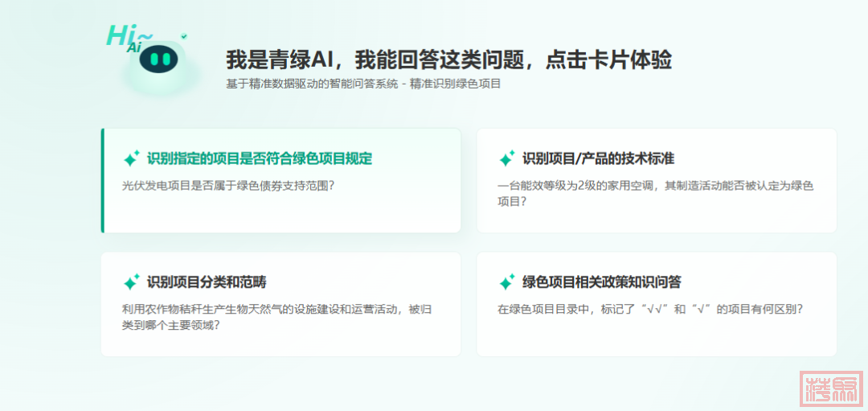Click the sparkle icon beside 识别指定的项目是否符合绿色项目规定
Screen dimensions: 868x411
131,158
